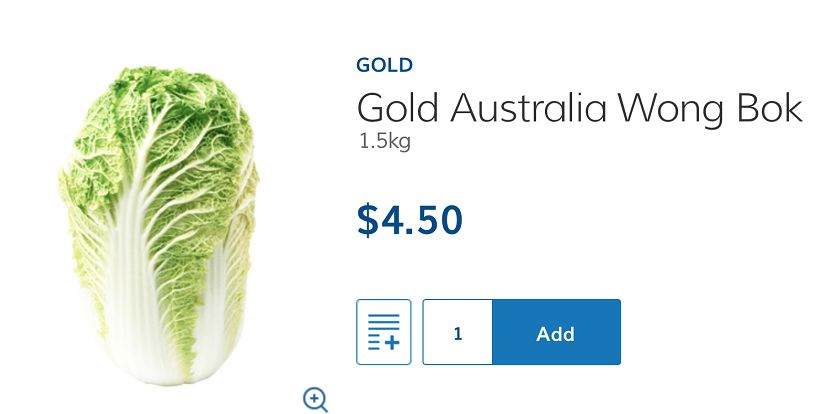Viewport: 835px width, 414px height.
Task: Click the plus-magnifier below the product image
Action: [x=315, y=399]
